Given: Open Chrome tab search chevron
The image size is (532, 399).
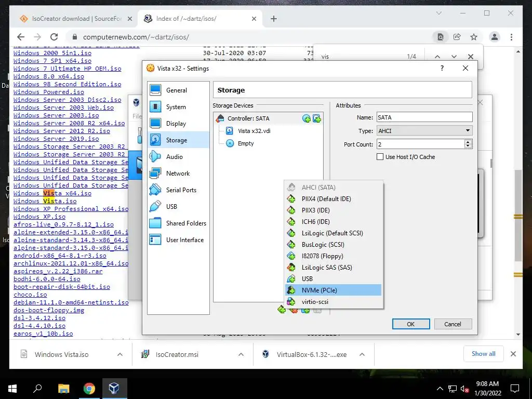Looking at the screenshot, I should 438,13.
